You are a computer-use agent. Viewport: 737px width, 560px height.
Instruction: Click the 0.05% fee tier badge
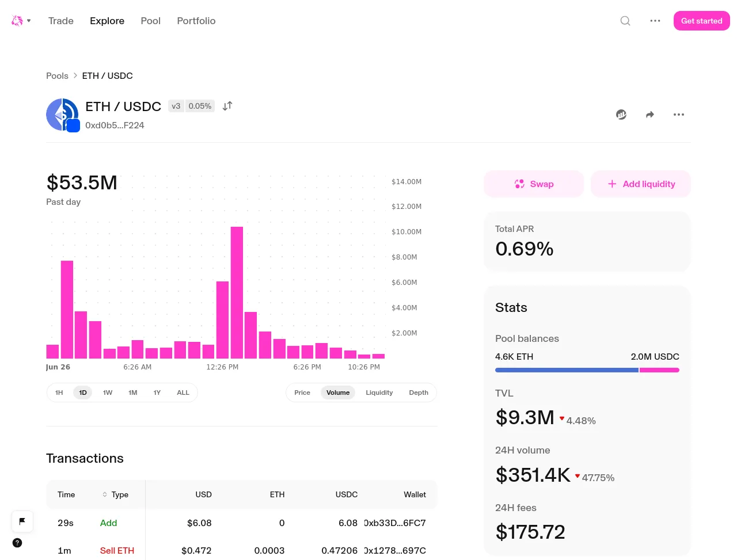(x=200, y=106)
